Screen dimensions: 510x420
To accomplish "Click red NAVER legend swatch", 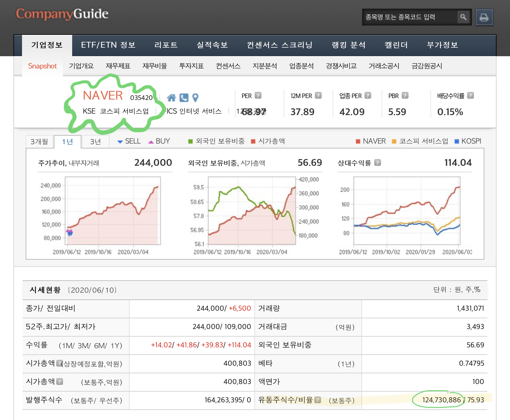I will [358, 141].
